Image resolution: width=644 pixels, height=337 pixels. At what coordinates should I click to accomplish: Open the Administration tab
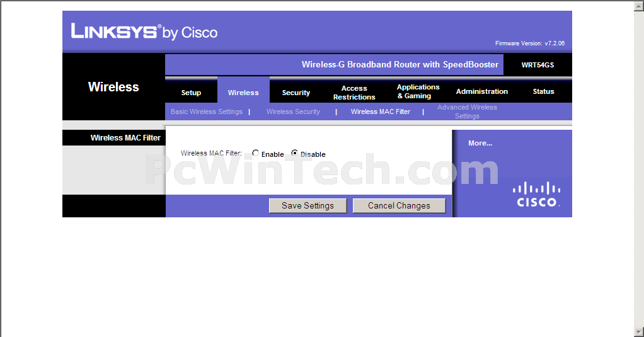(x=482, y=91)
